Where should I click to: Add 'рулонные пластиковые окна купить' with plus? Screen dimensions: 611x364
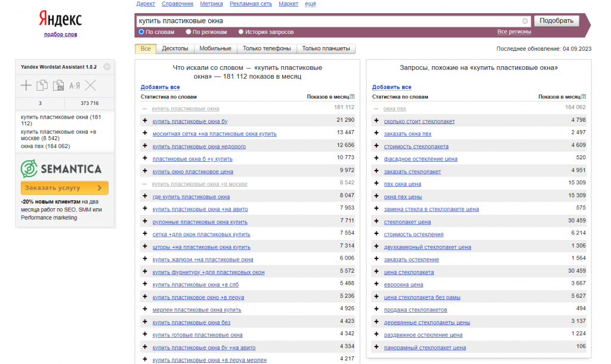[x=145, y=221]
